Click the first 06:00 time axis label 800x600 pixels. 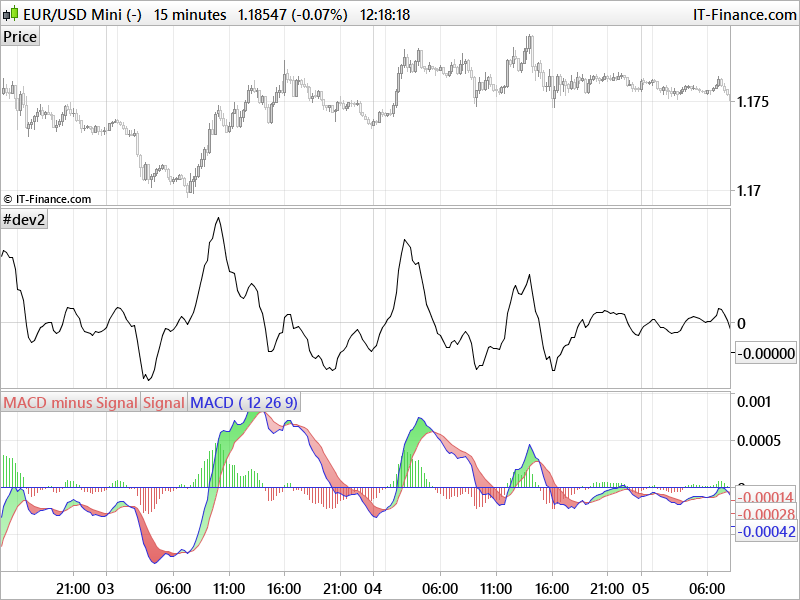[x=173, y=589]
